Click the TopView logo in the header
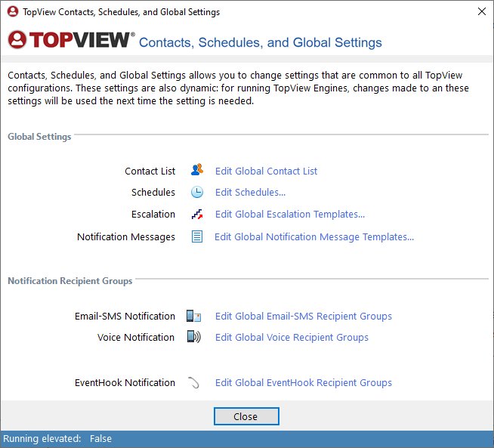 [71, 40]
